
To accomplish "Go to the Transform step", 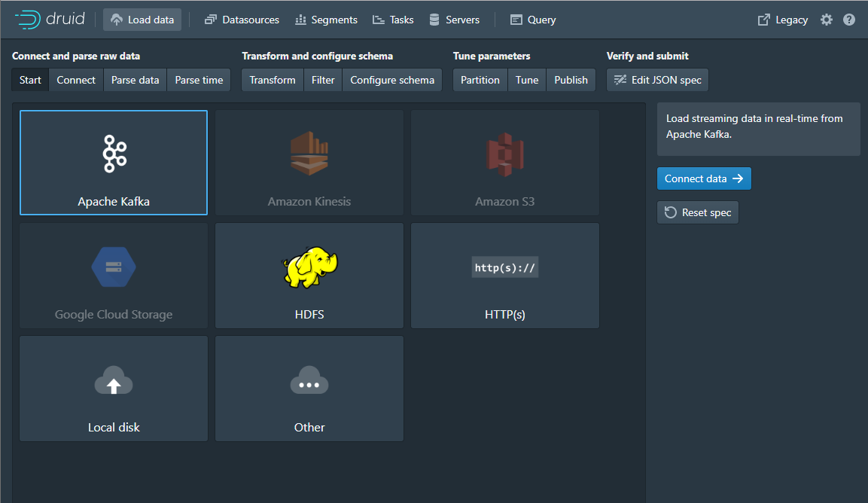I will [273, 80].
